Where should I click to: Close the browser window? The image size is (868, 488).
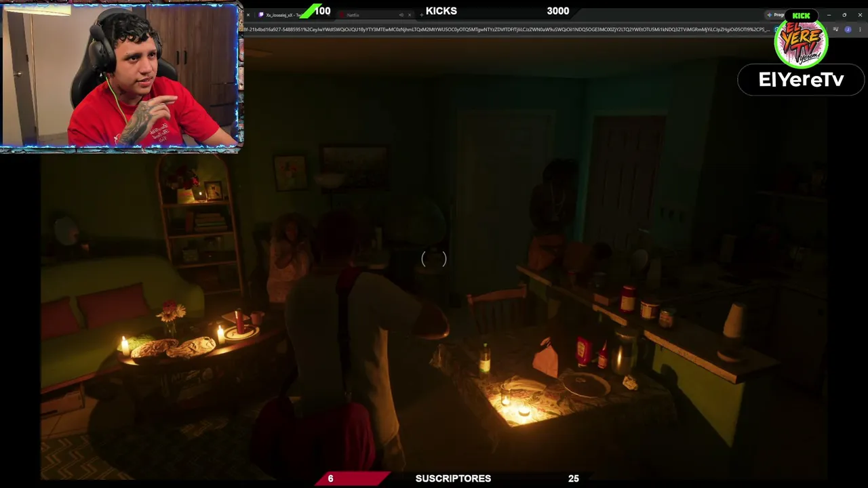point(860,15)
